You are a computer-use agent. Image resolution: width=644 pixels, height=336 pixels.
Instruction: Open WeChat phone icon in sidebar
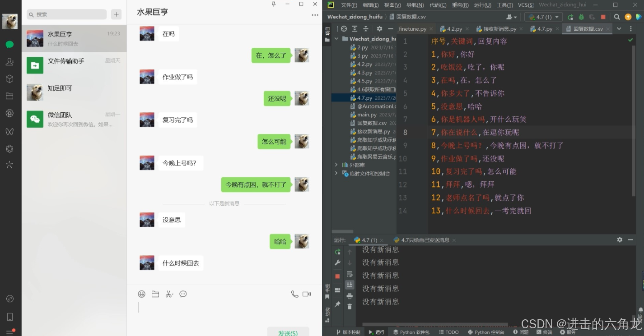point(9,317)
